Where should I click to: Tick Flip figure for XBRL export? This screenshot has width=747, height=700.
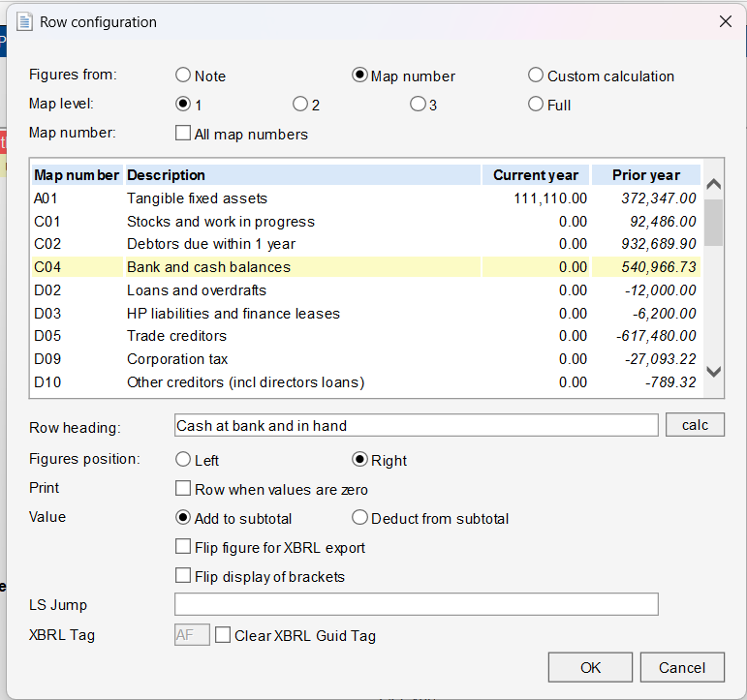click(x=183, y=547)
